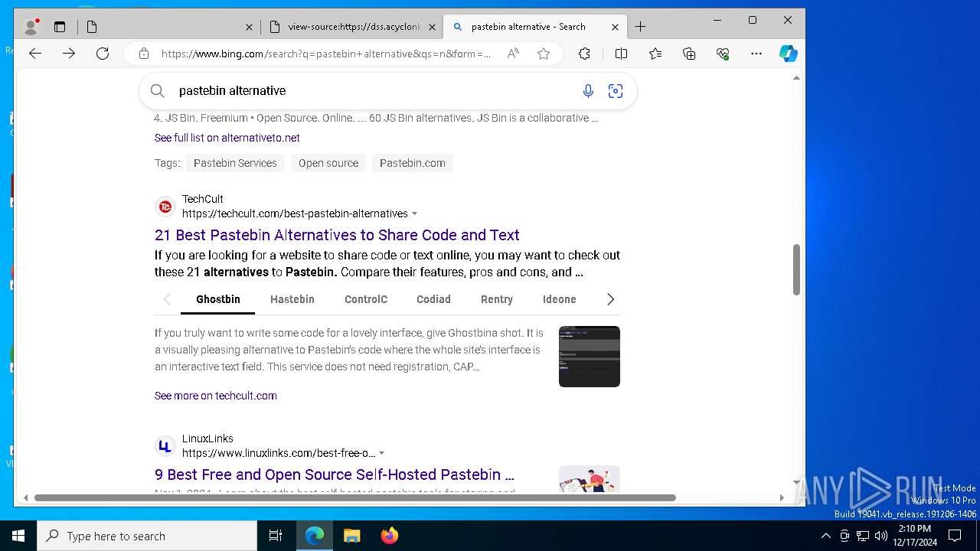
Task: Open the volume control tray icon
Action: point(881,536)
